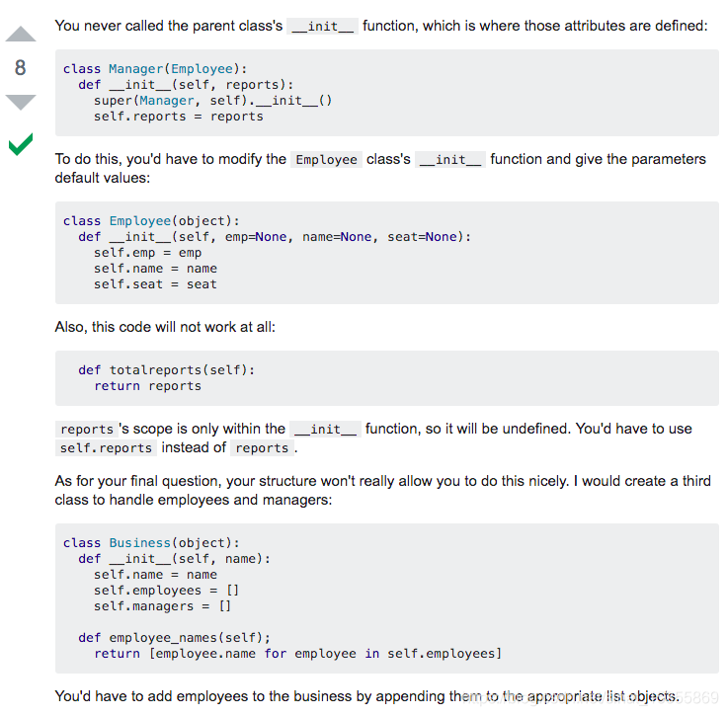
Task: Click the line 'self.seat = seat'
Action: [x=155, y=284]
